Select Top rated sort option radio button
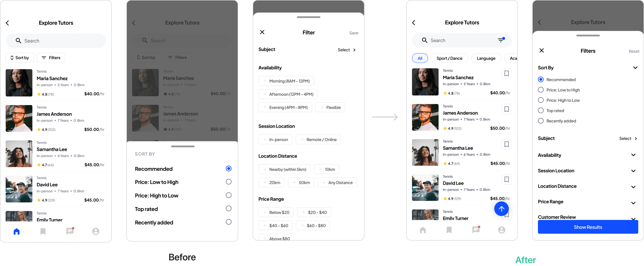This screenshot has width=644, height=266. [228, 209]
